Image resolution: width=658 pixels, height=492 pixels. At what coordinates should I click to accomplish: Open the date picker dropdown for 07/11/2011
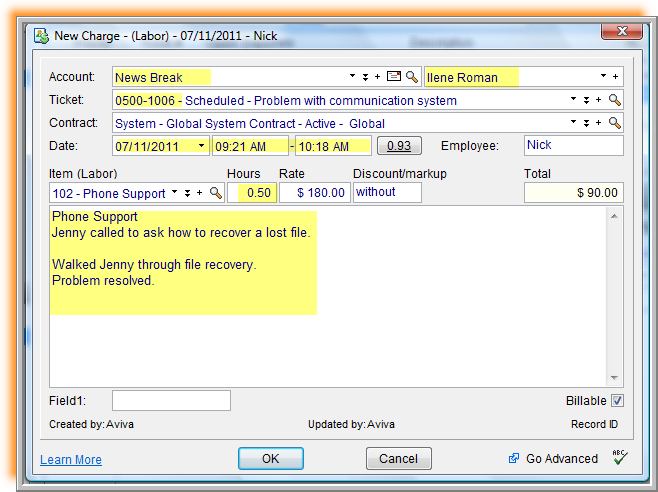click(201, 146)
